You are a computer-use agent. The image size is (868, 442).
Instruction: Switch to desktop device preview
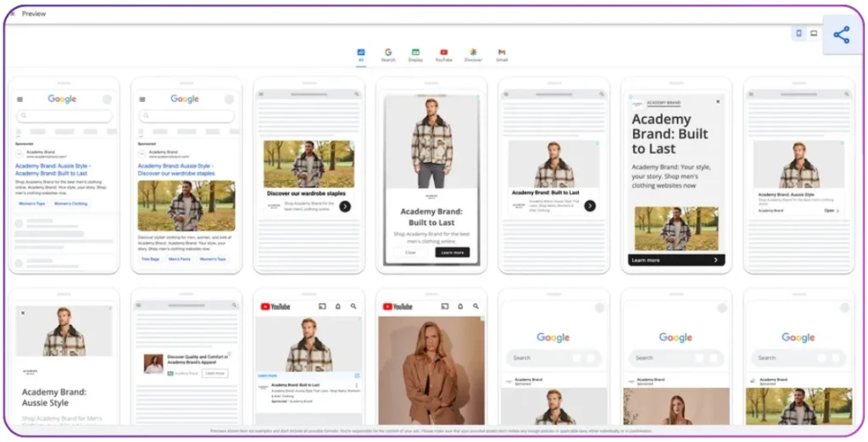pyautogui.click(x=814, y=33)
